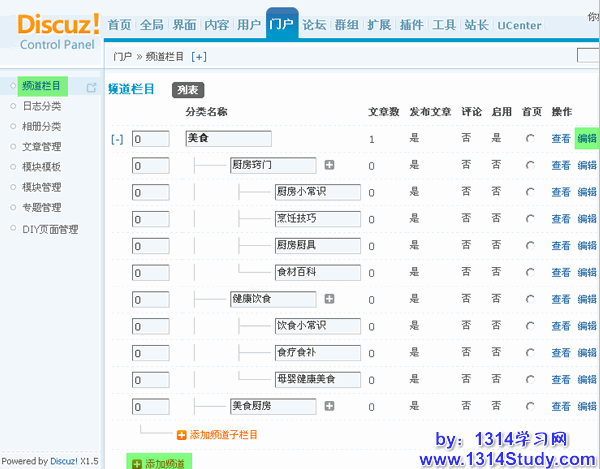Click 查看 for the 烹饪技巧 row
Viewport: 600px width, 469px height.
[x=561, y=219]
